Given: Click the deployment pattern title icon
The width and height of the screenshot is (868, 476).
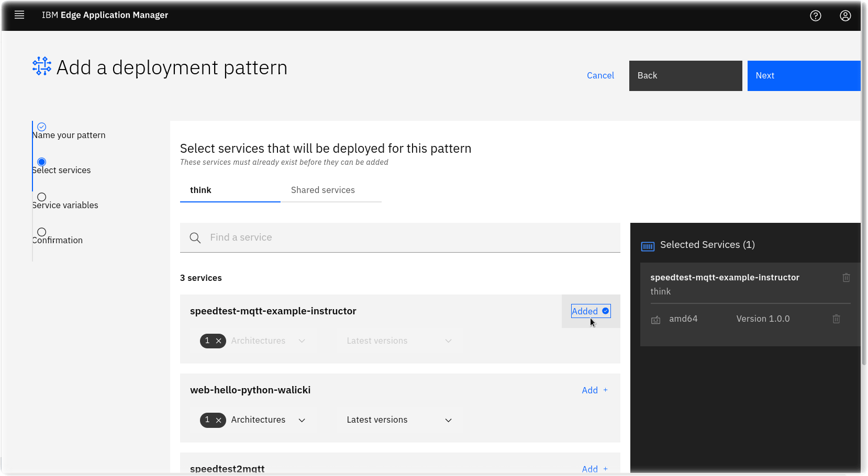Looking at the screenshot, I should [42, 66].
